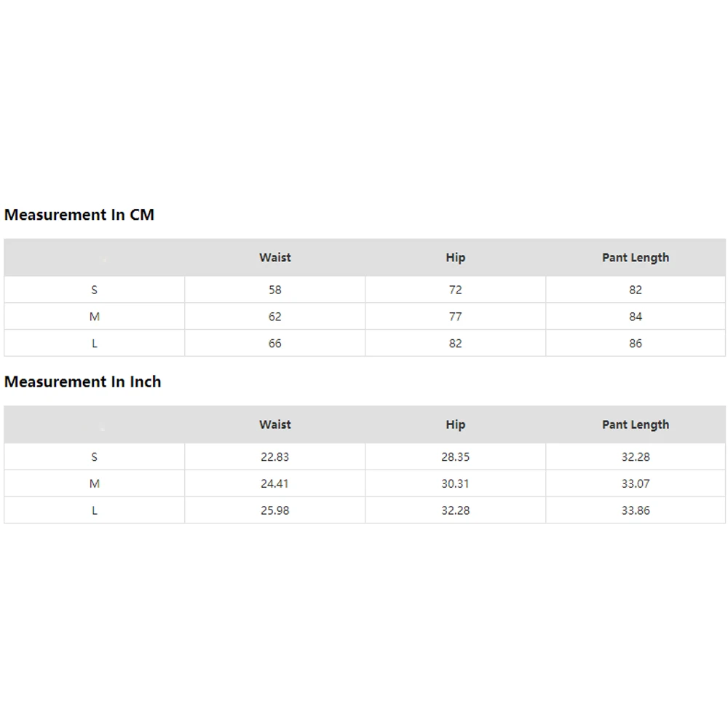Click the "Measurement In Inch" heading
Screen dimensions: 728x728
click(82, 382)
